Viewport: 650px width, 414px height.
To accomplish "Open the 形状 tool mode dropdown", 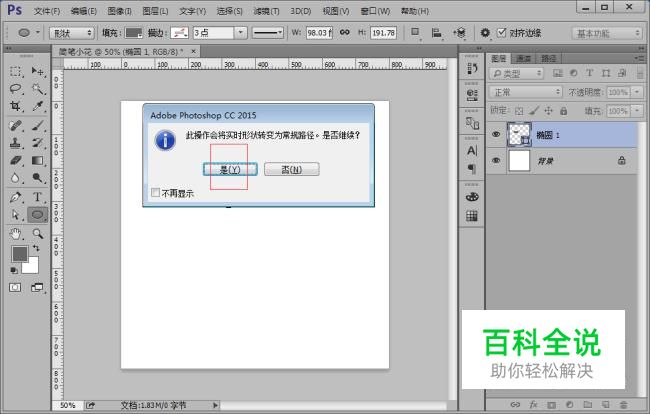I will tap(72, 33).
